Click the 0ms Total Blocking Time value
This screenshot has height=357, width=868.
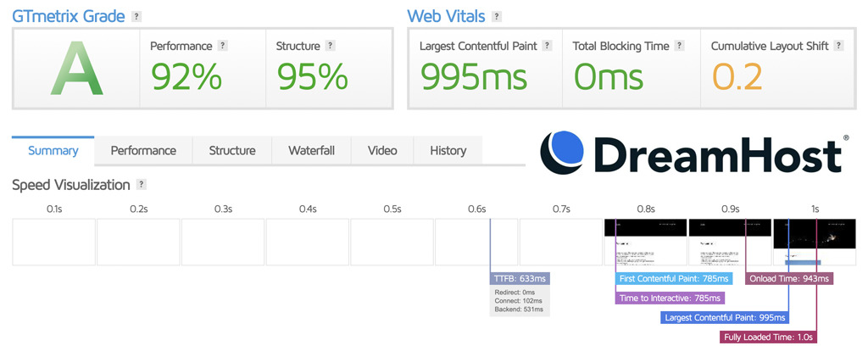coord(609,75)
